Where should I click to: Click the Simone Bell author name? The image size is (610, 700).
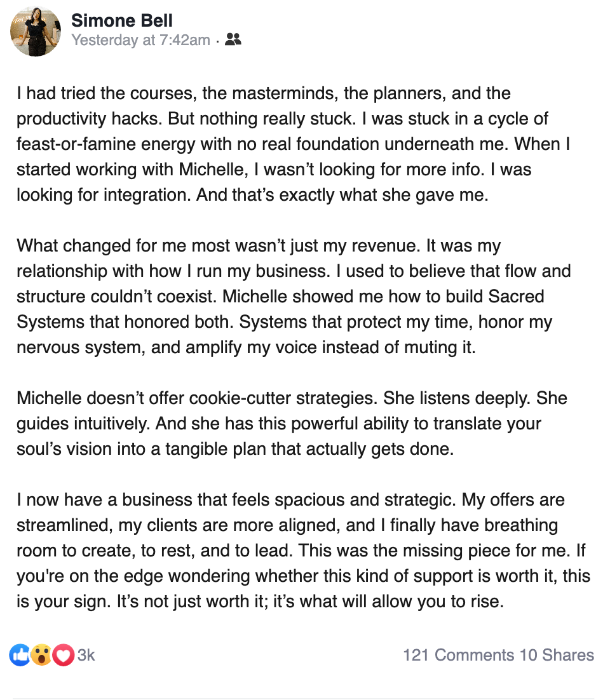click(122, 20)
